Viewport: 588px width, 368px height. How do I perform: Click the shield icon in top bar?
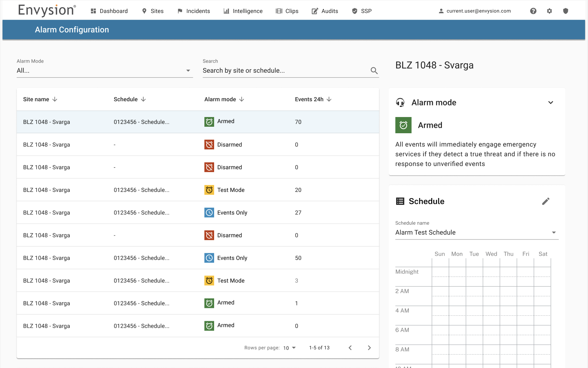tap(565, 11)
